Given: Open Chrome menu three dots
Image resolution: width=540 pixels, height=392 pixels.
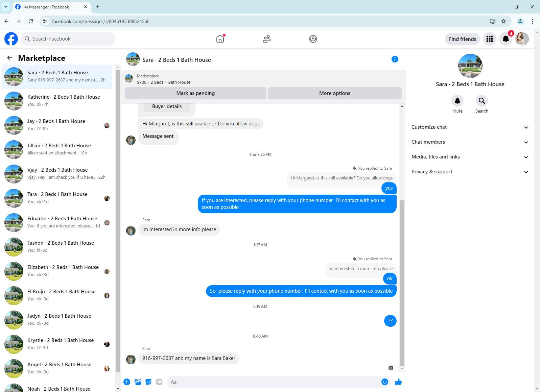Looking at the screenshot, I should tap(533, 21).
